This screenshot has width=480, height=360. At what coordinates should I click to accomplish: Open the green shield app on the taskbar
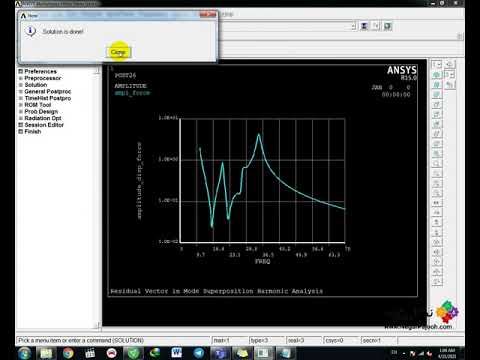[x=133, y=353]
